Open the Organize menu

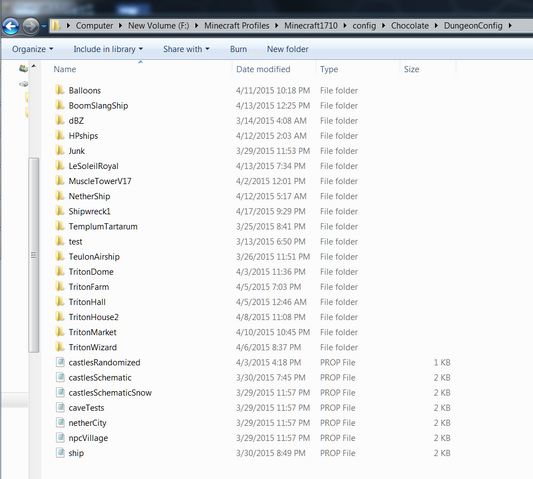33,49
